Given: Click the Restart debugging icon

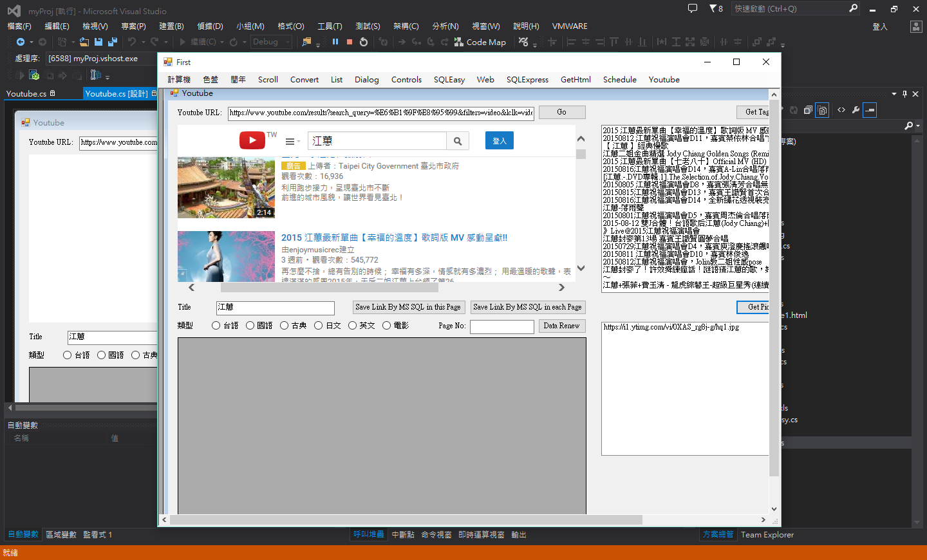Looking at the screenshot, I should click(x=364, y=42).
